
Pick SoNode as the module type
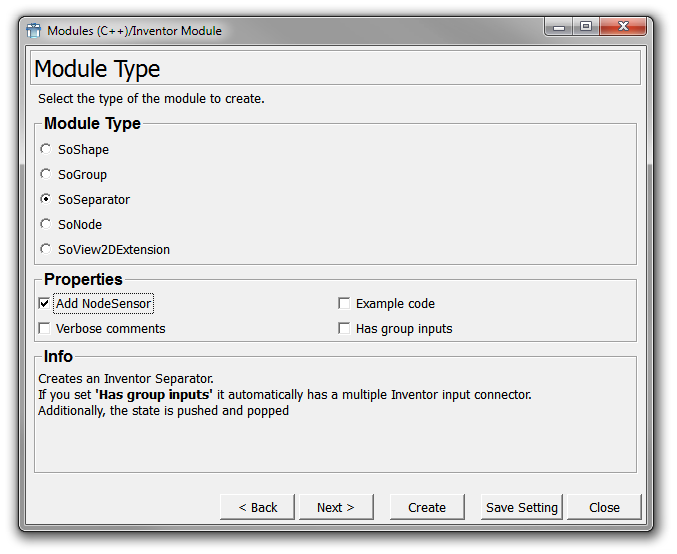pos(45,224)
